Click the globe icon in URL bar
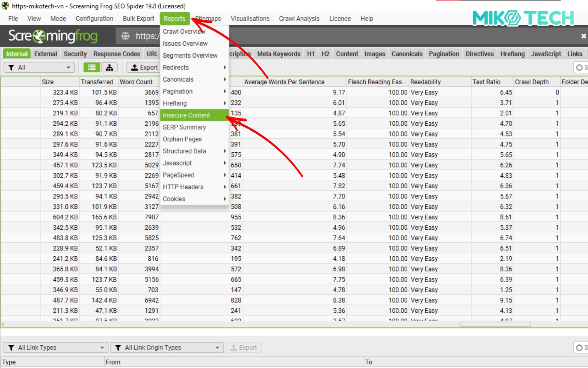588x368 pixels. tap(125, 36)
